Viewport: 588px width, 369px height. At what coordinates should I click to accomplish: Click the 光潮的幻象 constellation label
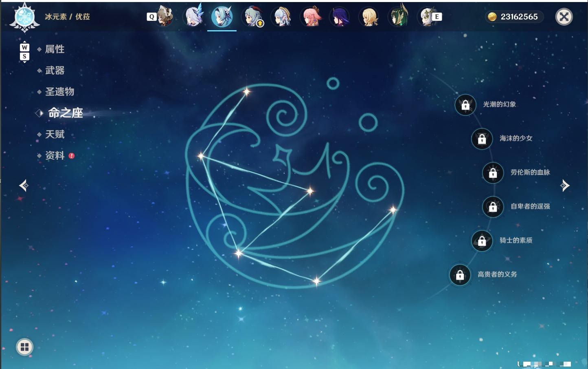[499, 104]
